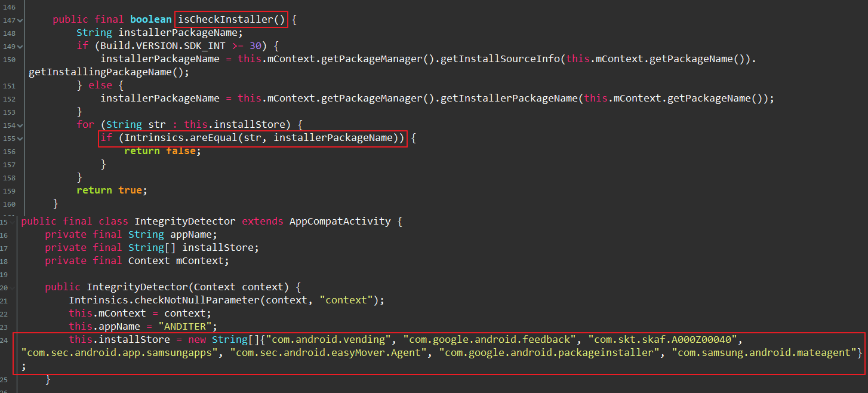This screenshot has width=868, height=393.
Task: Click the IntegrityDetector(Context context) constructor name
Action: tap(137, 287)
